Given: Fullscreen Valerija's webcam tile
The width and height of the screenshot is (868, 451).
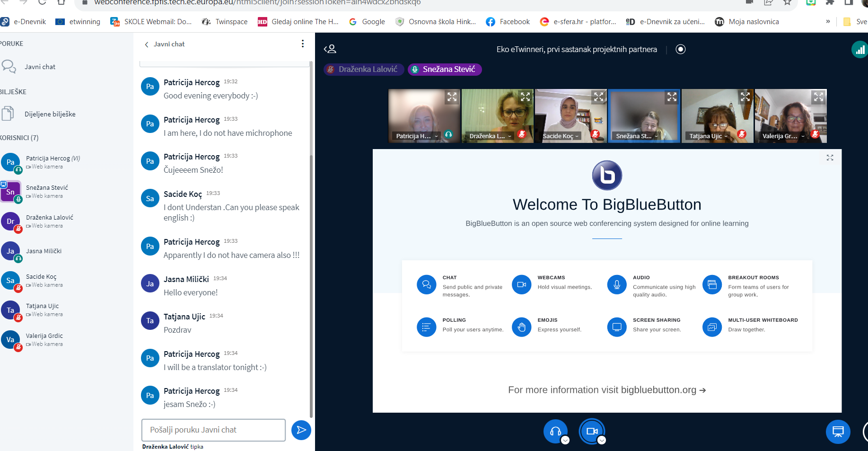Looking at the screenshot, I should [x=819, y=97].
